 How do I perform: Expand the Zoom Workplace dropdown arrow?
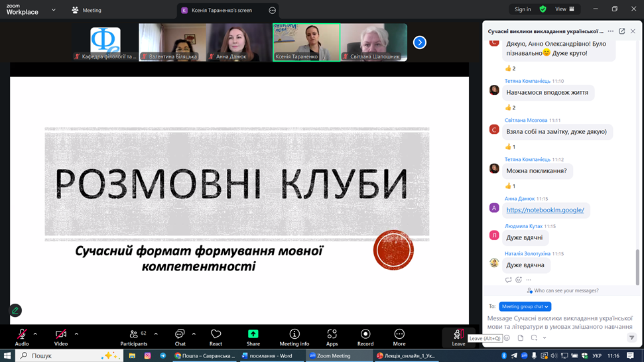pos(54,10)
